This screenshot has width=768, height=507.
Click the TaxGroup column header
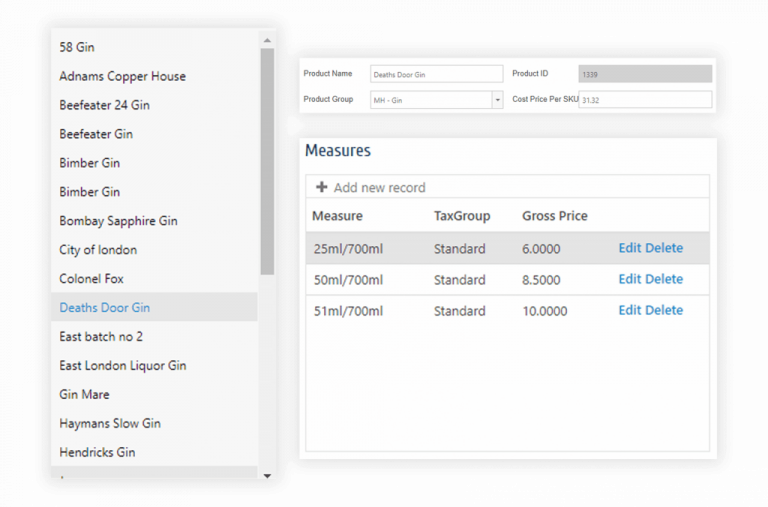point(462,216)
